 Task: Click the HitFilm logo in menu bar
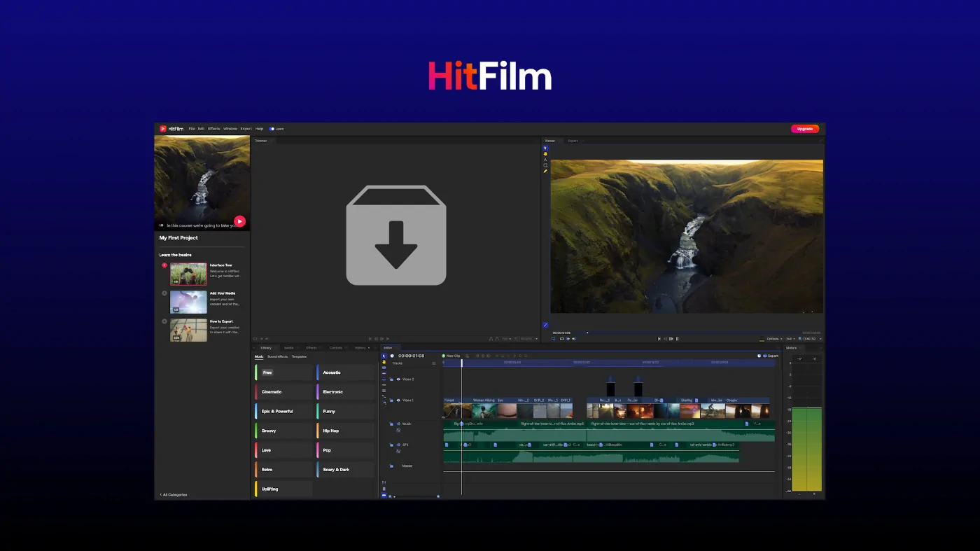click(x=171, y=129)
